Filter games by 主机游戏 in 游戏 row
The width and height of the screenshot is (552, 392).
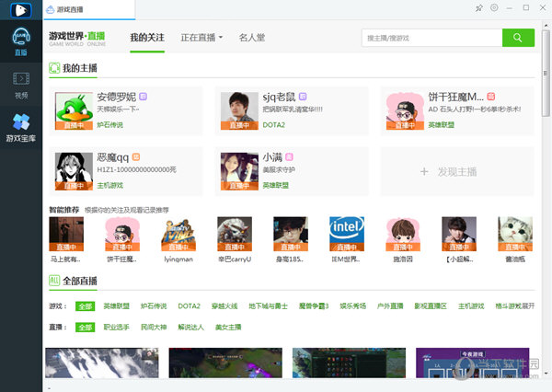click(471, 306)
